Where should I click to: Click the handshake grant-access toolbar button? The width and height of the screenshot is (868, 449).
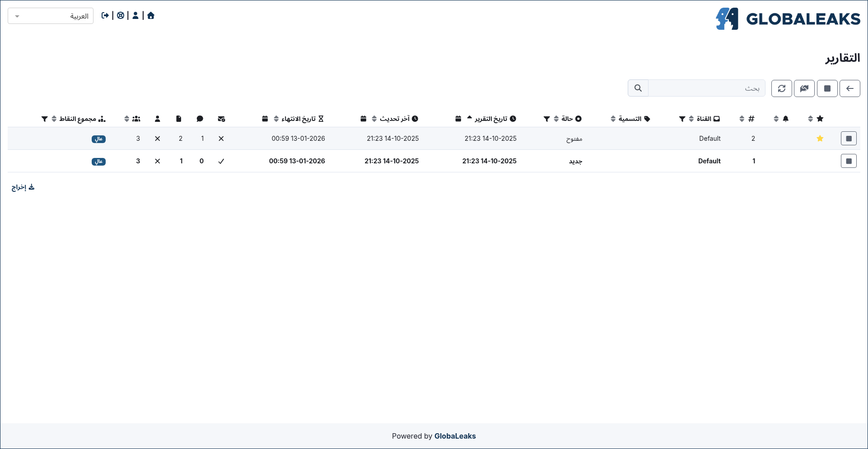(804, 88)
